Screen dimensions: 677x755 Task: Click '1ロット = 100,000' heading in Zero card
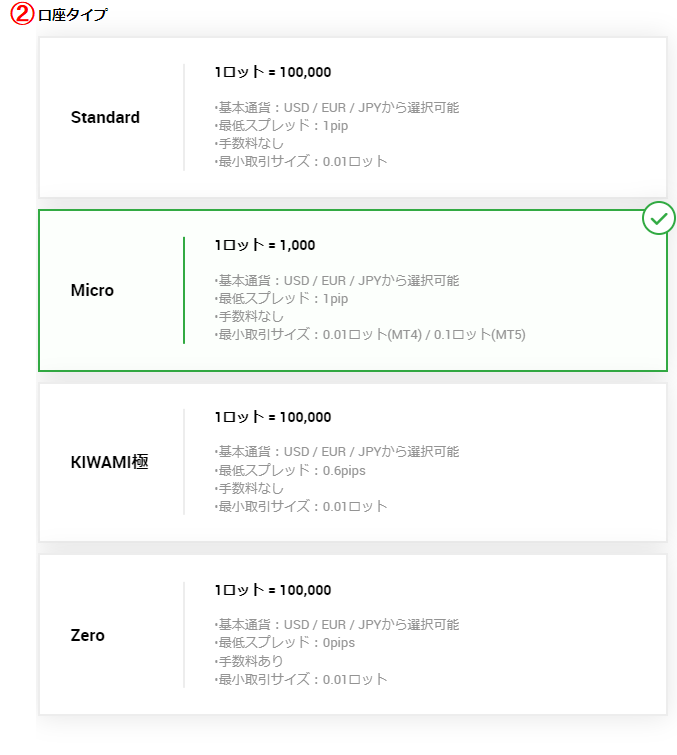click(273, 590)
